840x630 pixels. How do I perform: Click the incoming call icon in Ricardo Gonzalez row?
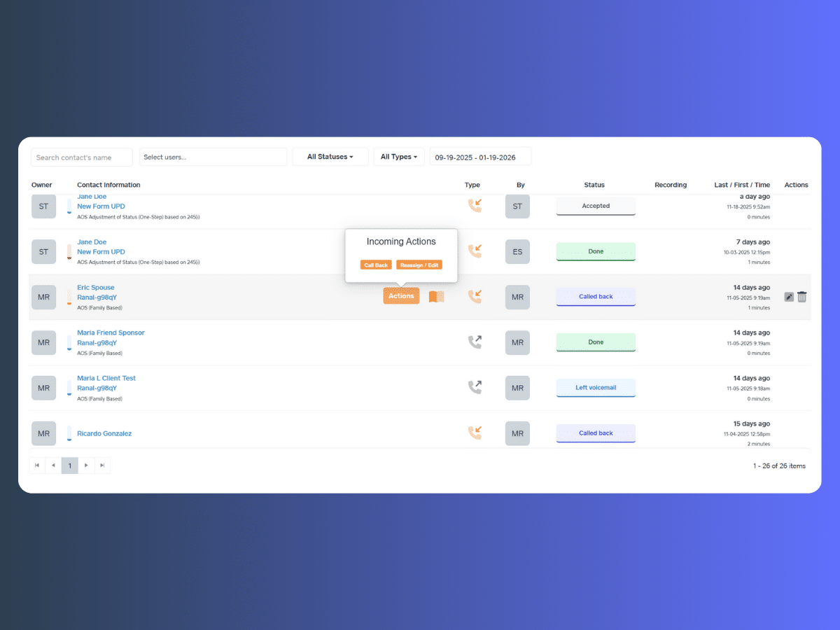475,433
